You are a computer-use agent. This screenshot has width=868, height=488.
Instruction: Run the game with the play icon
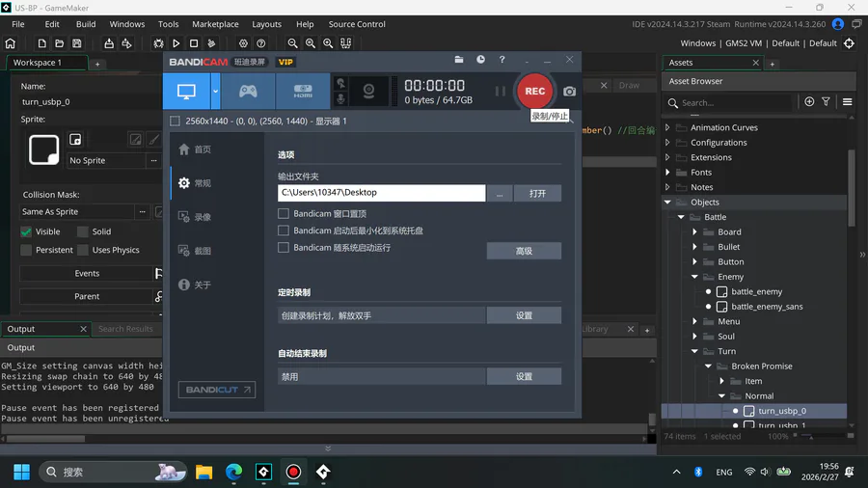[176, 43]
